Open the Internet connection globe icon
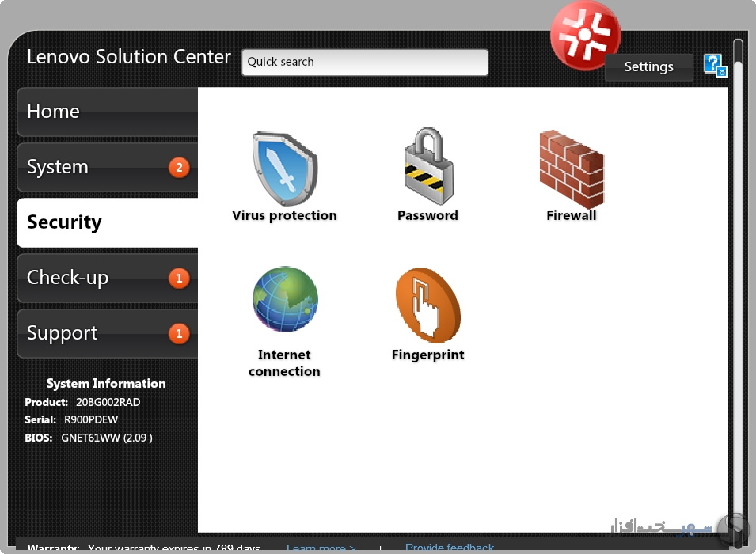This screenshot has width=756, height=554. tap(285, 299)
